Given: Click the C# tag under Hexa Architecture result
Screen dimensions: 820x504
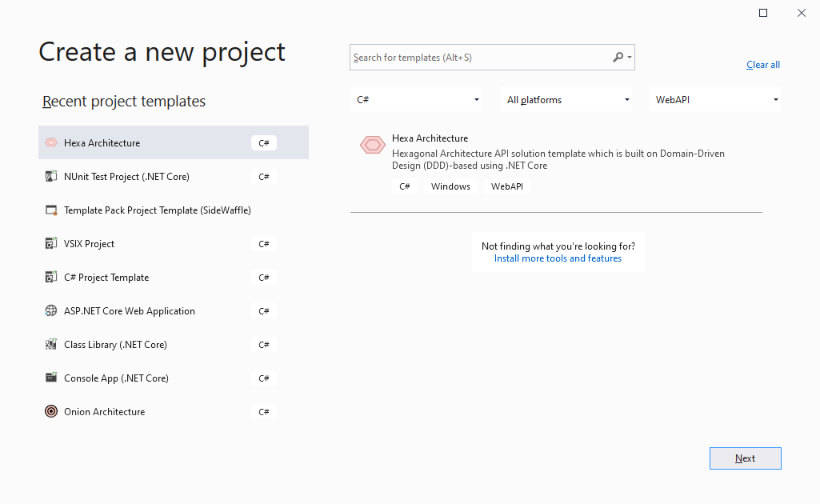Looking at the screenshot, I should point(404,186).
